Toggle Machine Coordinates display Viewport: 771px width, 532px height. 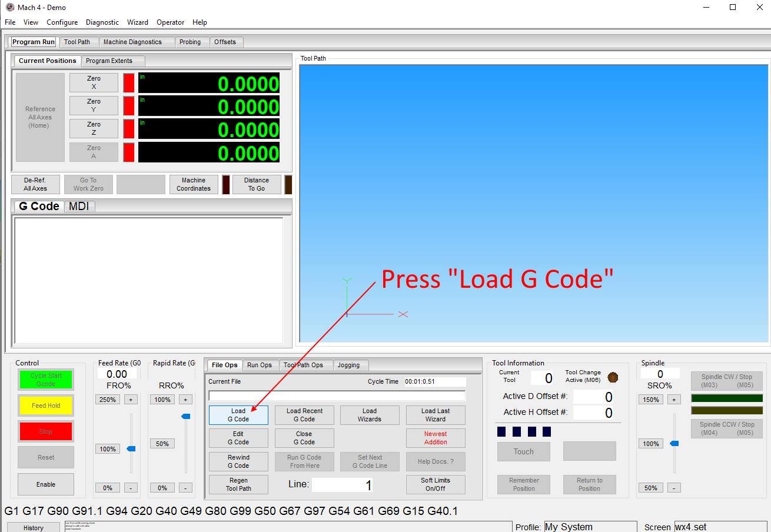193,185
